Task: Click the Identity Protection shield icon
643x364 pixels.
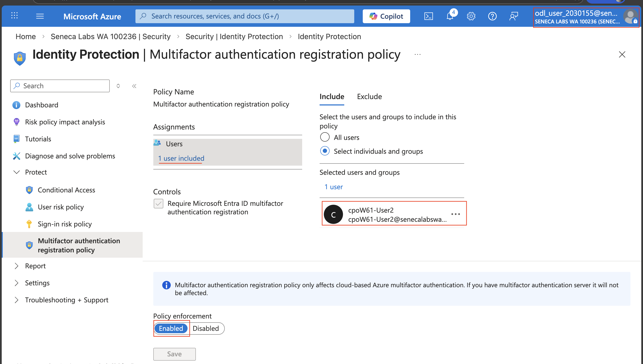Action: pyautogui.click(x=20, y=58)
